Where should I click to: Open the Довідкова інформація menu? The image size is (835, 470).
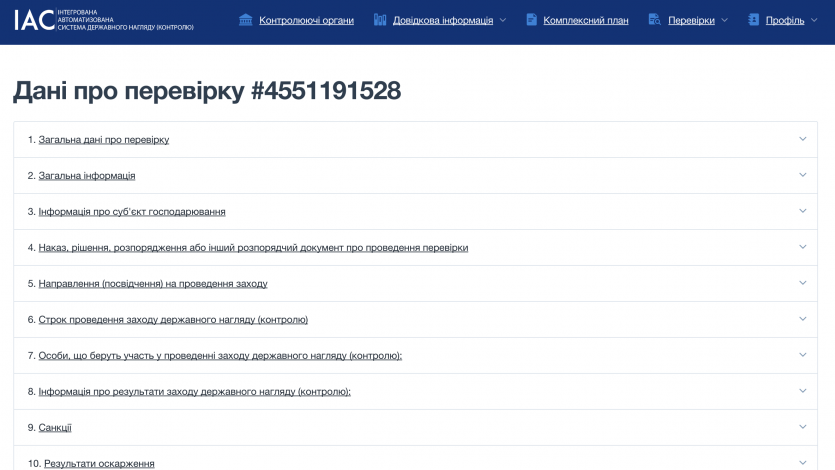pyautogui.click(x=443, y=20)
